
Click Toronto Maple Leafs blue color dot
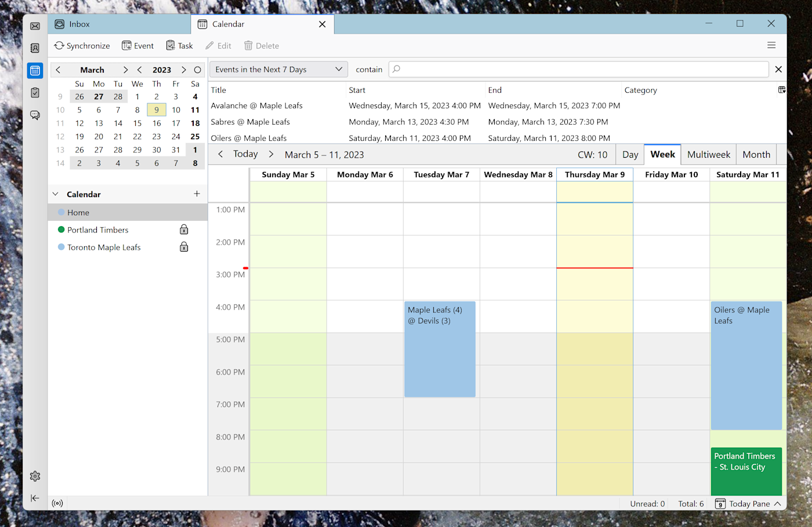pos(61,247)
